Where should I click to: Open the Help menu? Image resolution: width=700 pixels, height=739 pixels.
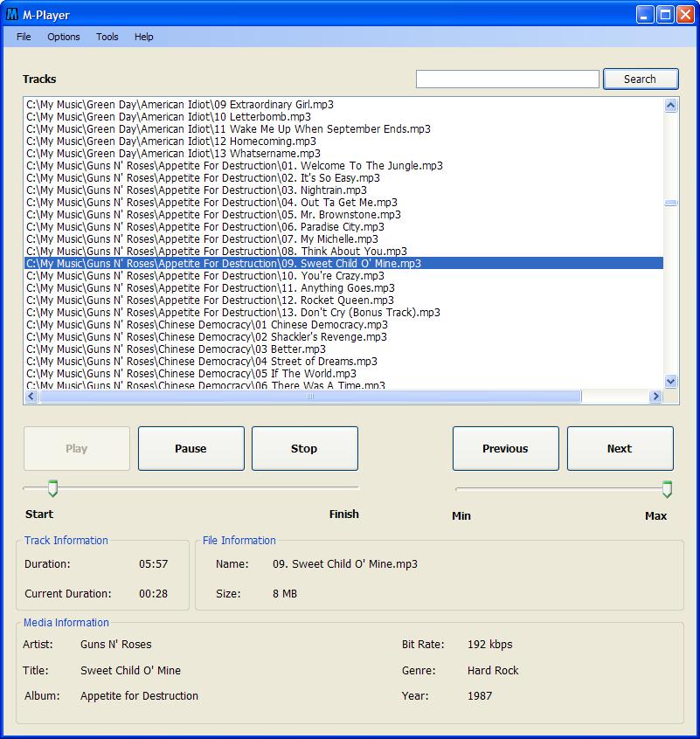click(144, 37)
